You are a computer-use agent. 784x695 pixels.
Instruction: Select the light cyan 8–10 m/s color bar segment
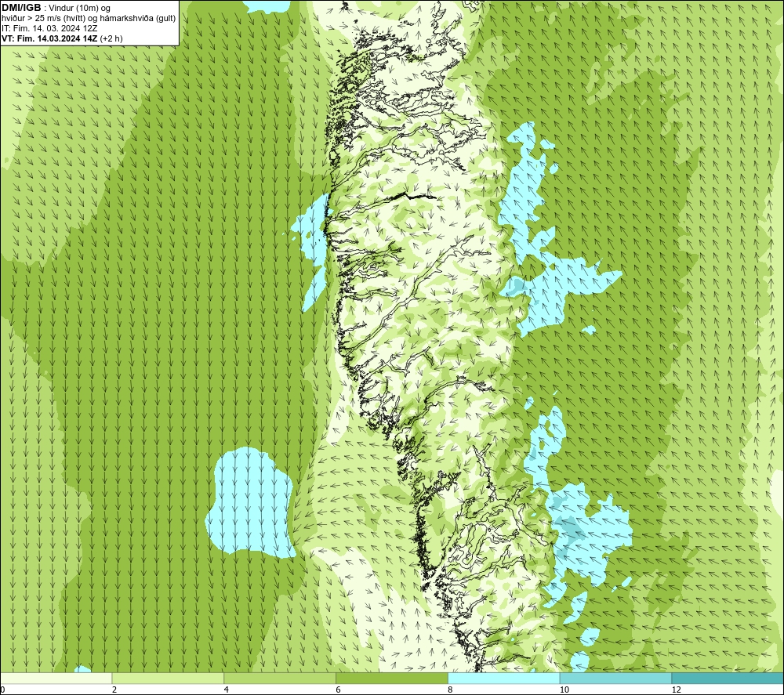pos(504,678)
